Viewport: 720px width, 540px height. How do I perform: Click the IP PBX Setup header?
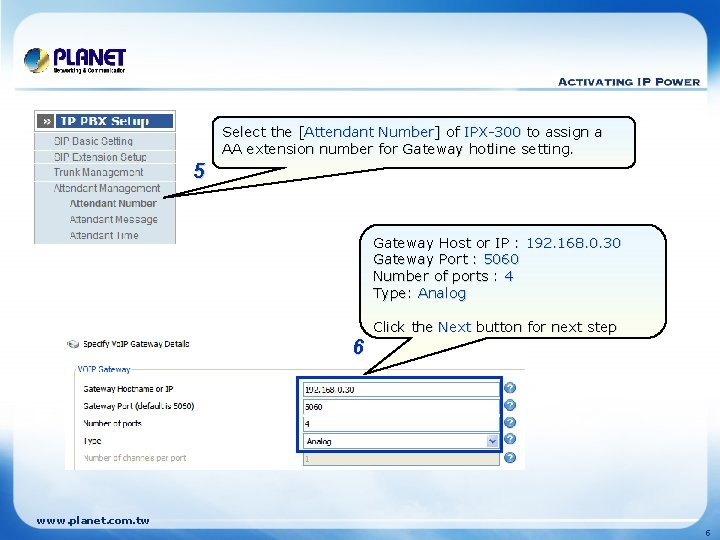[x=105, y=121]
